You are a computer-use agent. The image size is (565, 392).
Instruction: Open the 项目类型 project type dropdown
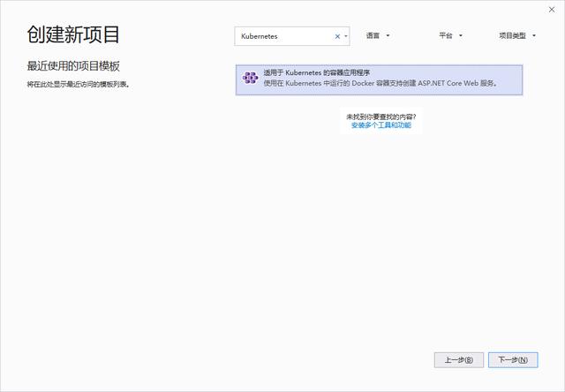[517, 35]
